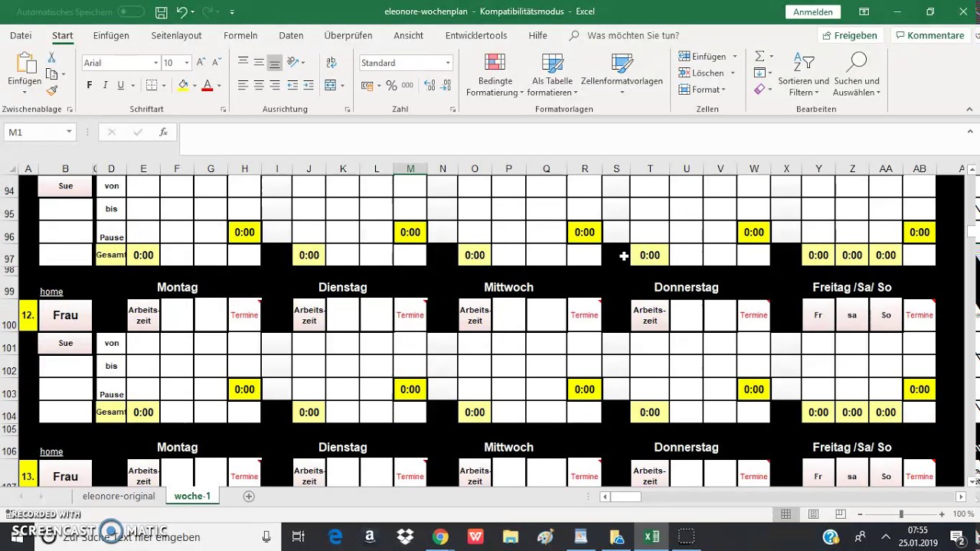
Task: Click the scissors Cut icon
Action: point(51,58)
